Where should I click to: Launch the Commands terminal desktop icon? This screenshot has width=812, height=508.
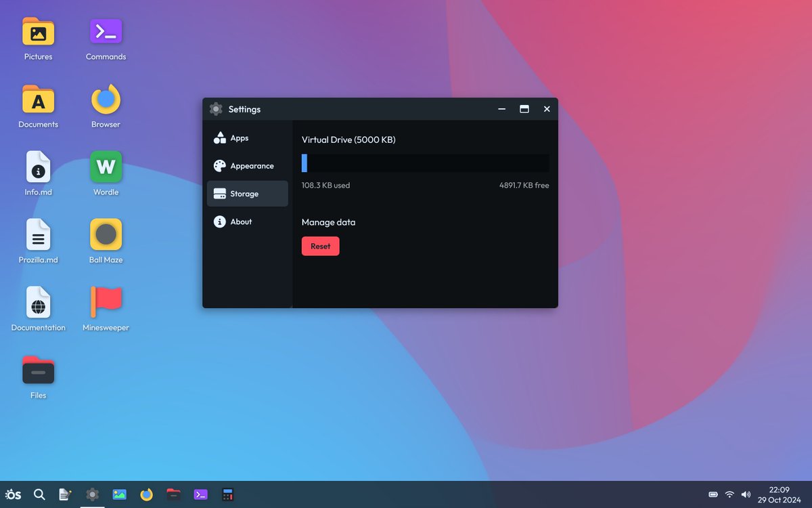coord(106,32)
